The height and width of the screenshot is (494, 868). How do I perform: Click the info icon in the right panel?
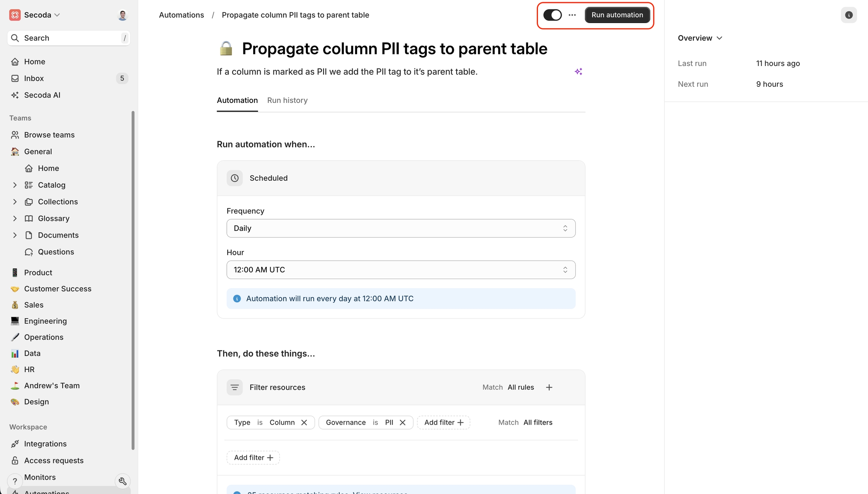click(x=848, y=15)
